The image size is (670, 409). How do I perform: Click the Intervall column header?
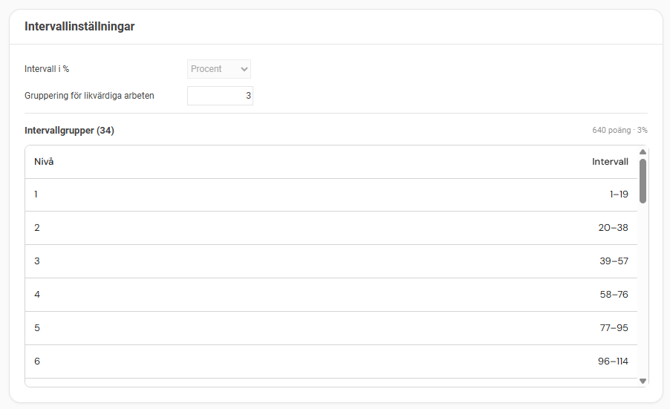pyautogui.click(x=610, y=162)
